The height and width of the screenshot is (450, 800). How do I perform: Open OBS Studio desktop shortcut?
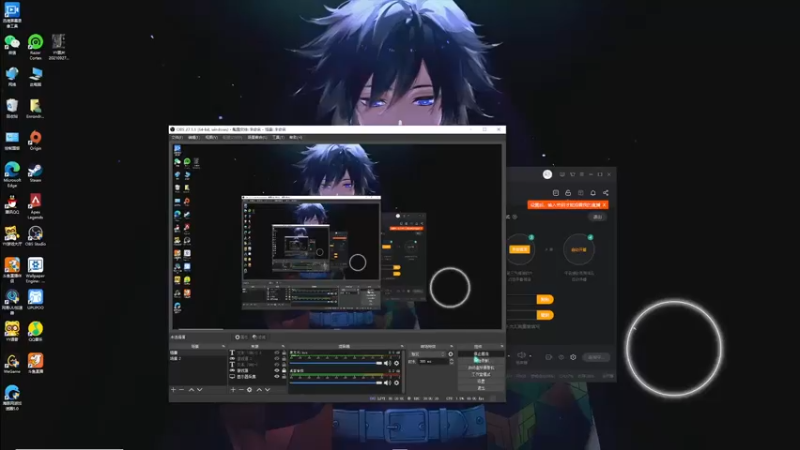(x=35, y=236)
